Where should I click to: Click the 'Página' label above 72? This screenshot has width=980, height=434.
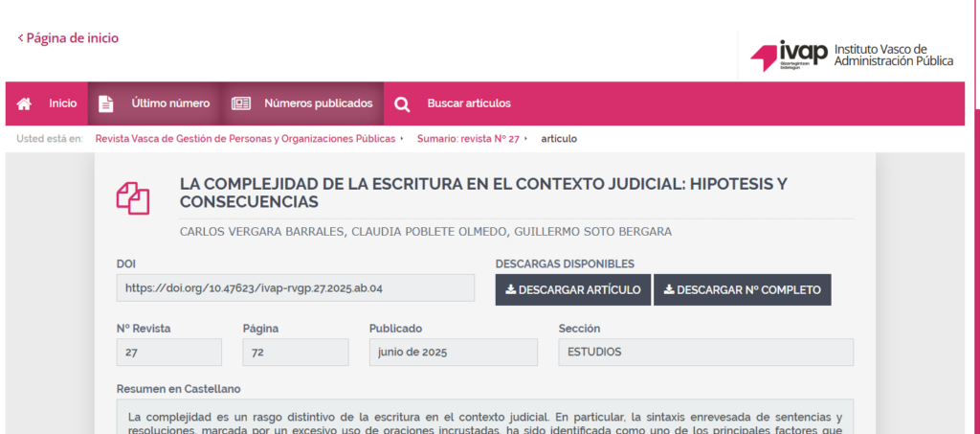[x=260, y=329]
